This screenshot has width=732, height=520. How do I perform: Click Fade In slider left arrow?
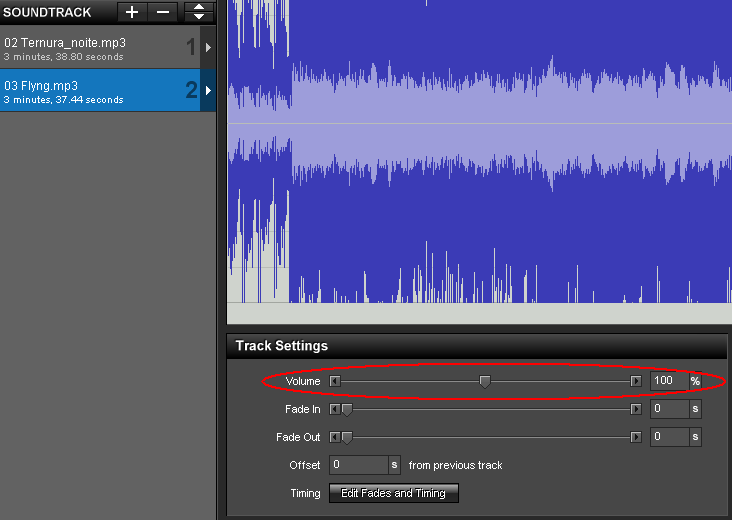pos(335,409)
